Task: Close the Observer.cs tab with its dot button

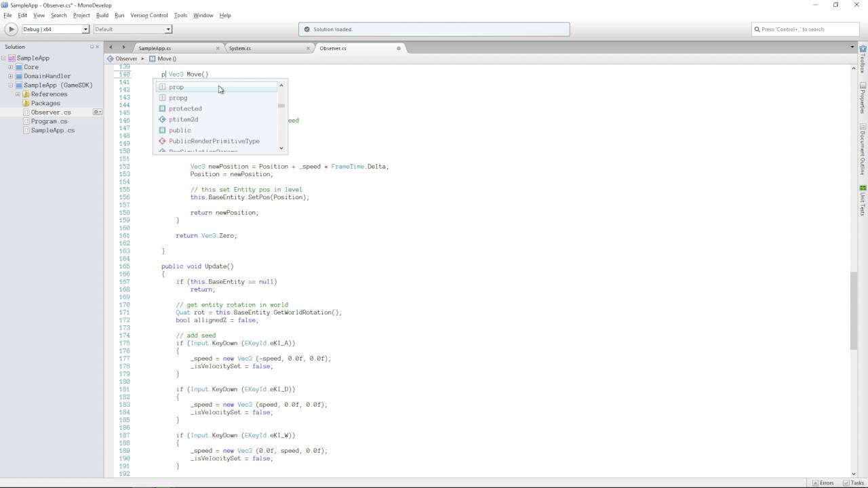Action: tap(399, 48)
